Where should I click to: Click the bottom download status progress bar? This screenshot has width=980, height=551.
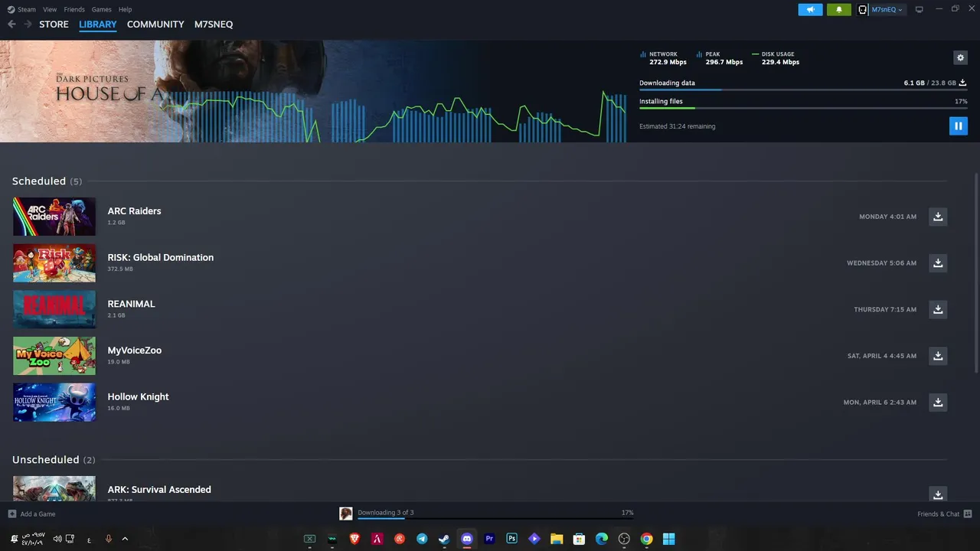click(x=495, y=519)
